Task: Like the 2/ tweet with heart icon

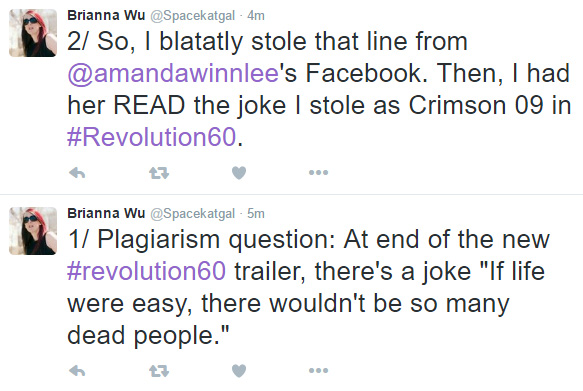Action: tap(239, 173)
